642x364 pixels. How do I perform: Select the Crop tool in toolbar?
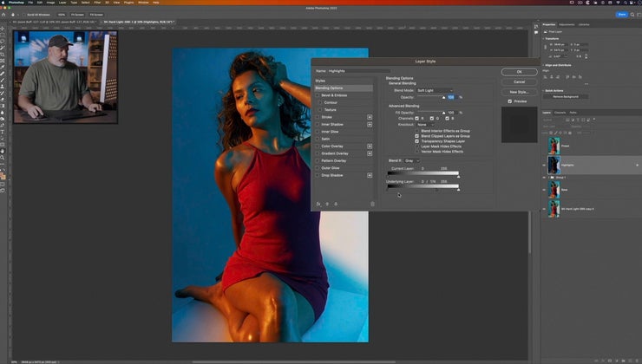pyautogui.click(x=3, y=55)
